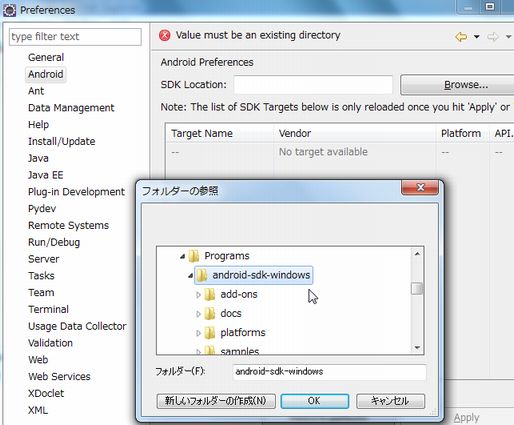Click the キャンセル button

[x=390, y=401]
